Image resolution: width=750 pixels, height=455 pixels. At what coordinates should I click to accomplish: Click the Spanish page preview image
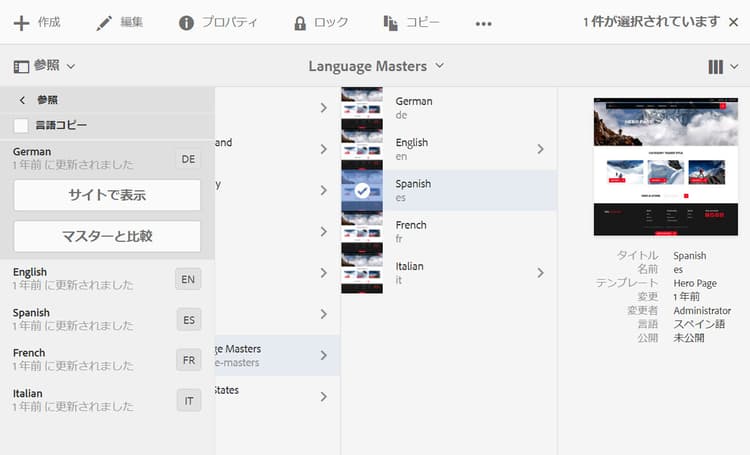666,166
